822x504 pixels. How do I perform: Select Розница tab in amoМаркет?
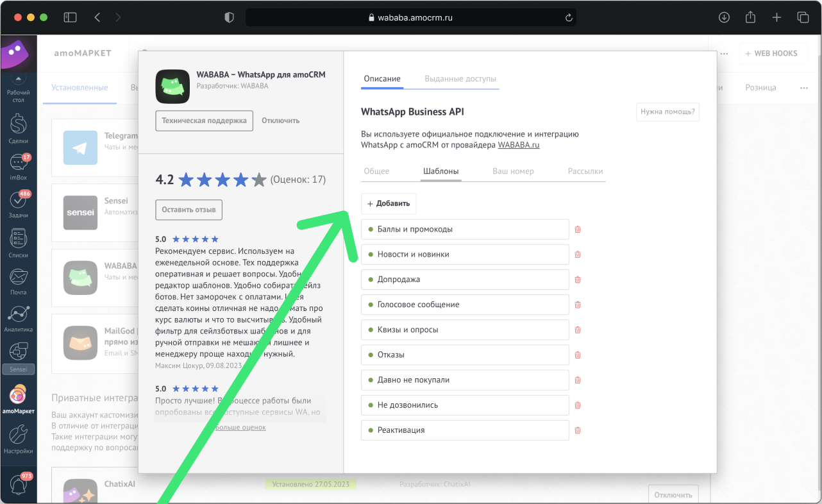click(760, 88)
